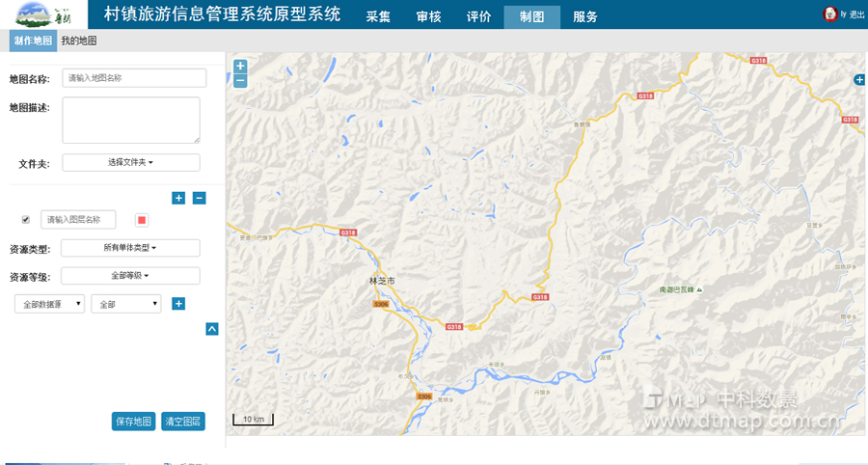Zoom in the map with plus control
The image size is (868, 465).
(240, 67)
